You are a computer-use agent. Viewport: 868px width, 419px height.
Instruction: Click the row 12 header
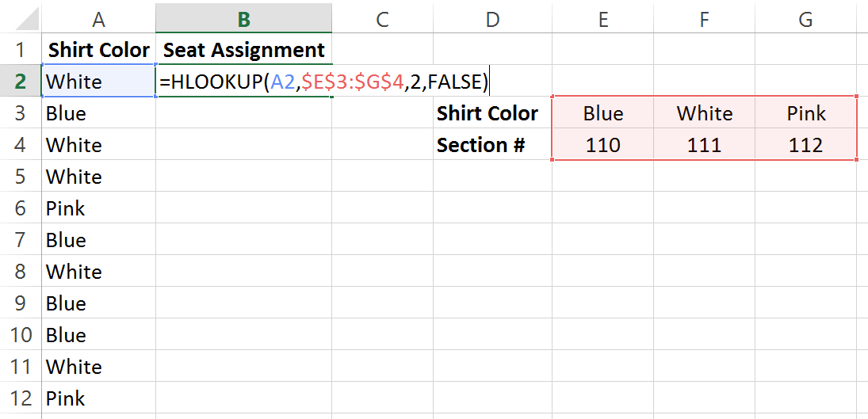[x=21, y=398]
